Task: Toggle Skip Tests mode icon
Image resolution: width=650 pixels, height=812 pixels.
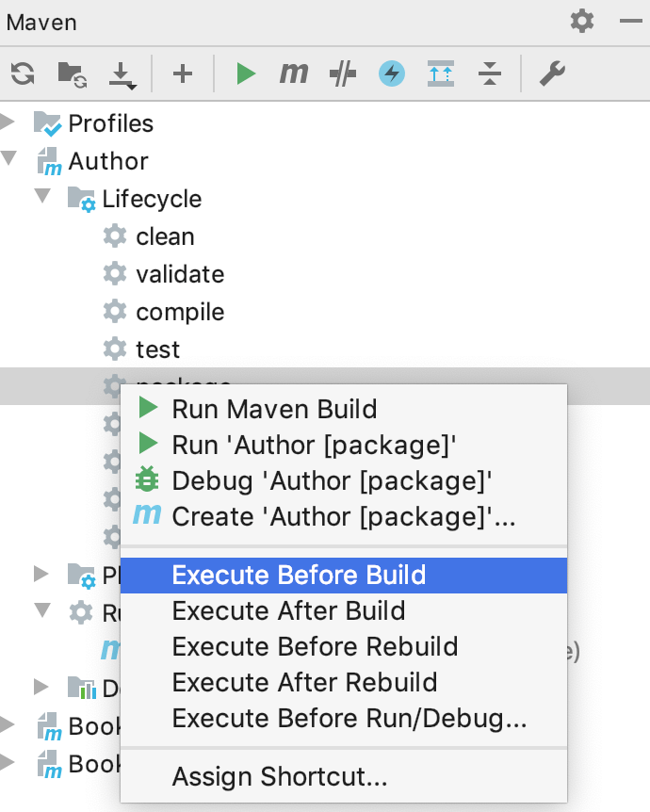Action: [343, 73]
